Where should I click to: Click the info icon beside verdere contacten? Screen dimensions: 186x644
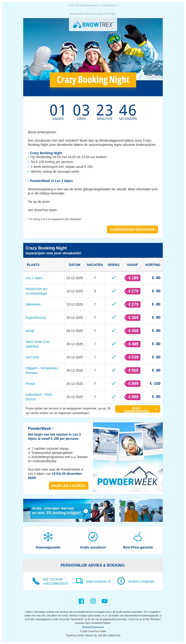pyautogui.click(x=121, y=581)
